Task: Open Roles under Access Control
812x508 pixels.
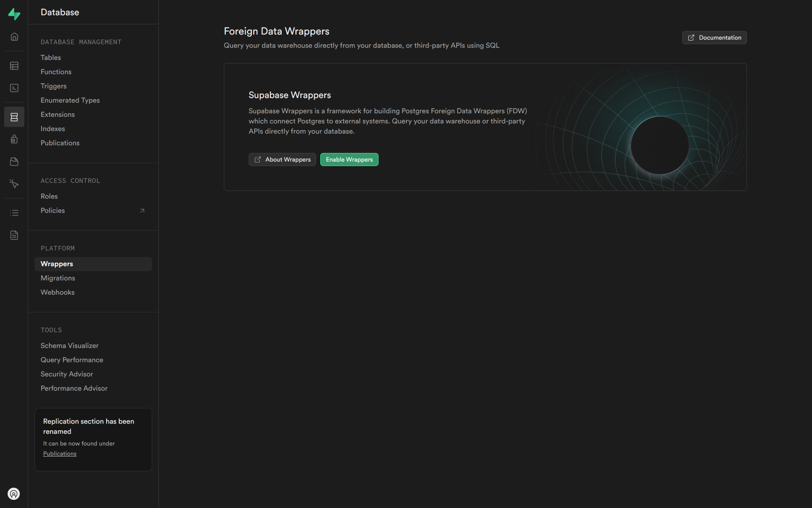Action: point(93,196)
